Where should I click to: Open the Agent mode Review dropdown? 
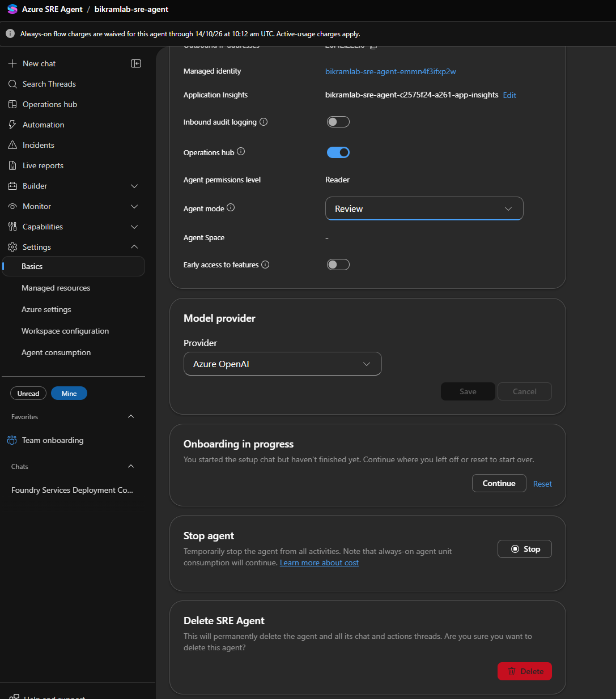pyautogui.click(x=424, y=208)
